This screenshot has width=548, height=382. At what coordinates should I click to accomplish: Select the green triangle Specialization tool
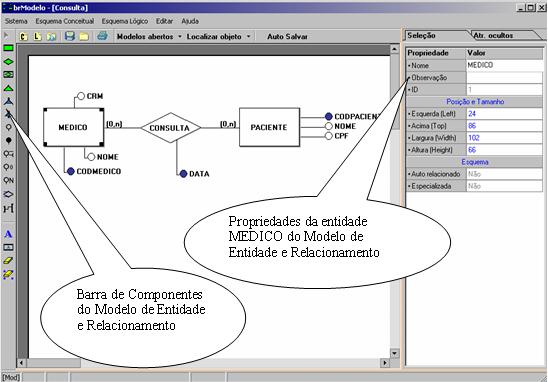8,88
